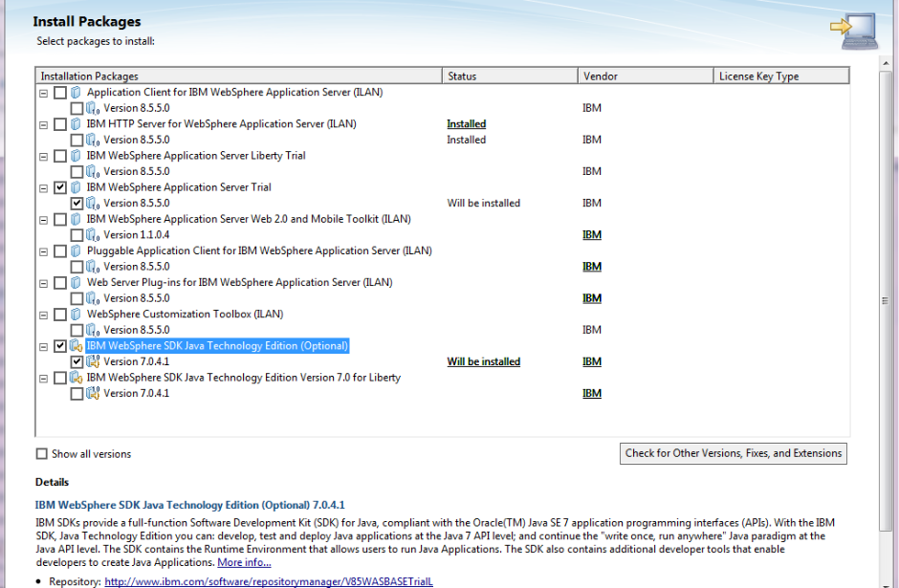
Task: Check SDK Java Technology Edition 7.0 for Liberty
Action: point(60,379)
